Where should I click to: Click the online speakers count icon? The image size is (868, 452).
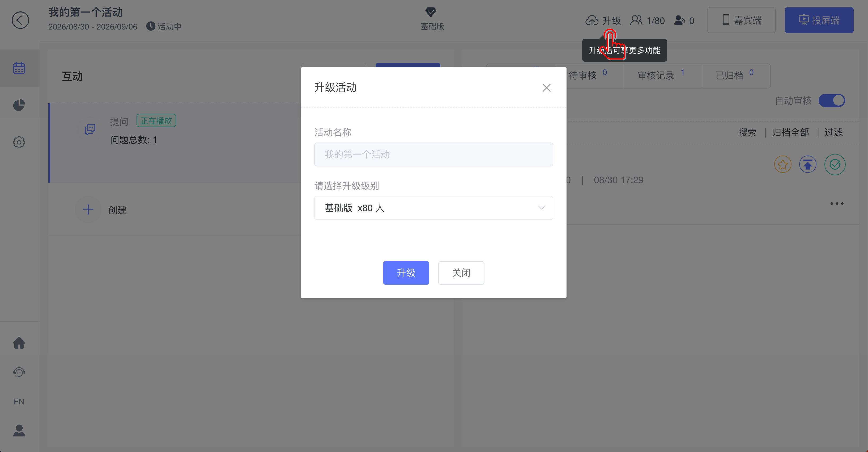pos(679,20)
